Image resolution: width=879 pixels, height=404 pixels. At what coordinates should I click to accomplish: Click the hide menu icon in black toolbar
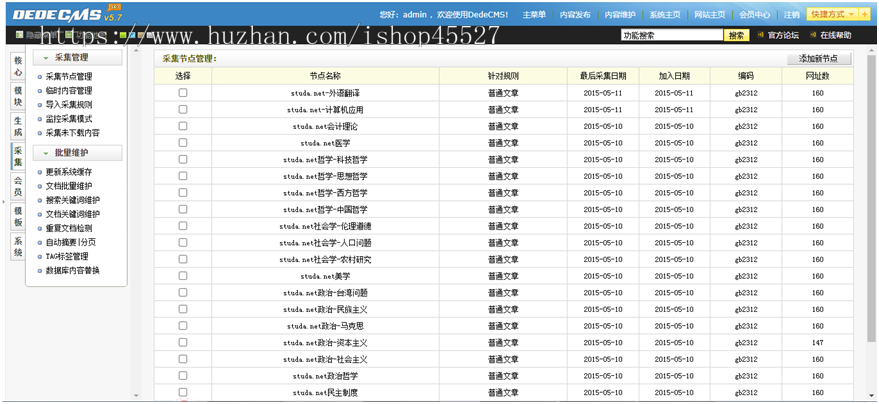[x=20, y=35]
